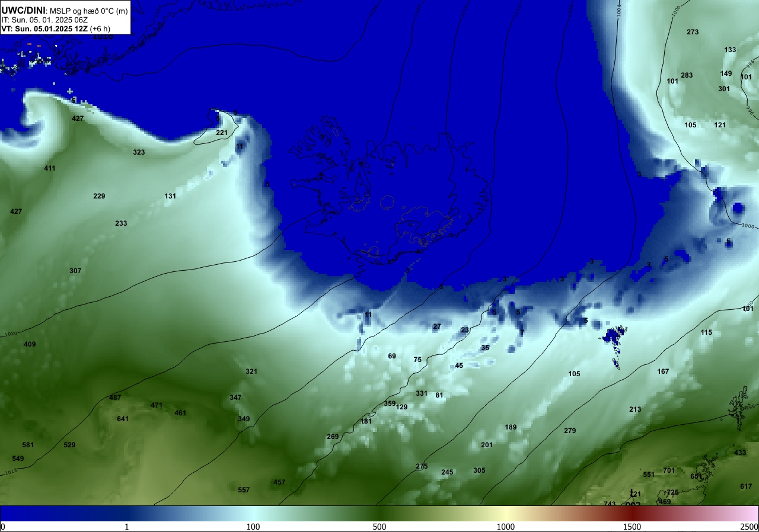Click the 2500 label on the color scale

750,527
